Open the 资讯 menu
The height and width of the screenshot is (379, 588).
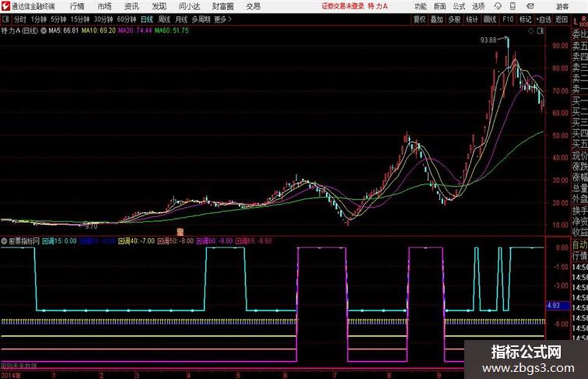132,6
